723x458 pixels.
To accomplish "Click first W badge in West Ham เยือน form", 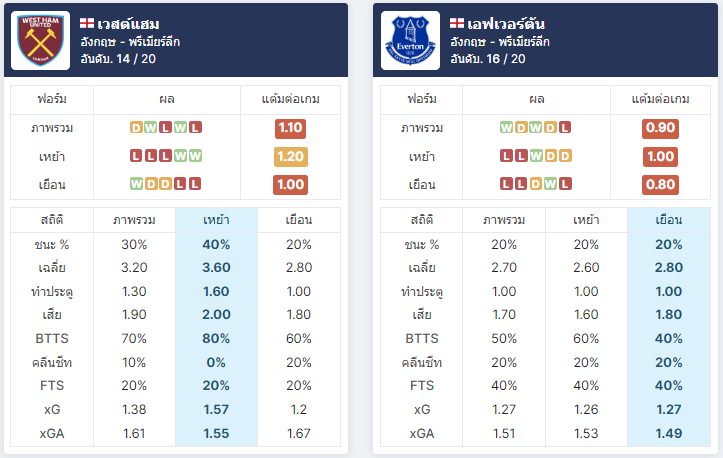I will click(x=136, y=184).
